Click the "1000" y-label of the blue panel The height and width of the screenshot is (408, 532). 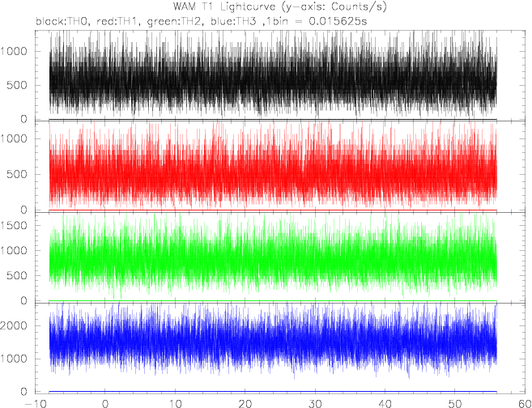[x=14, y=359]
